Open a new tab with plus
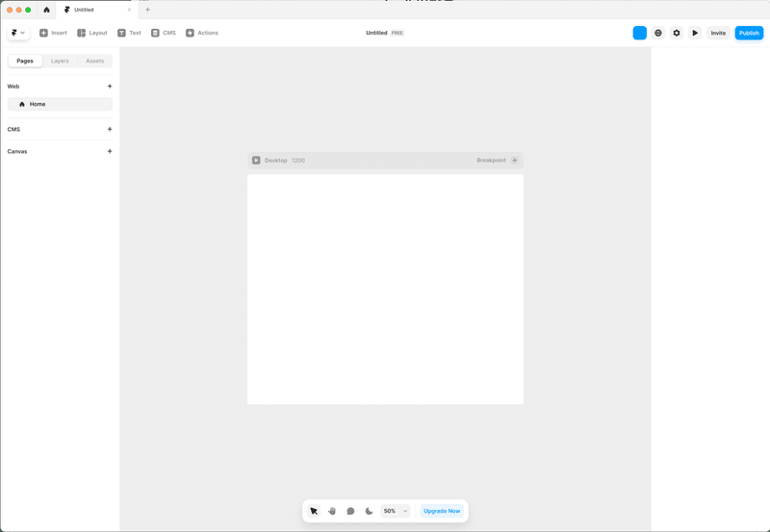This screenshot has height=532, width=770. tap(147, 10)
